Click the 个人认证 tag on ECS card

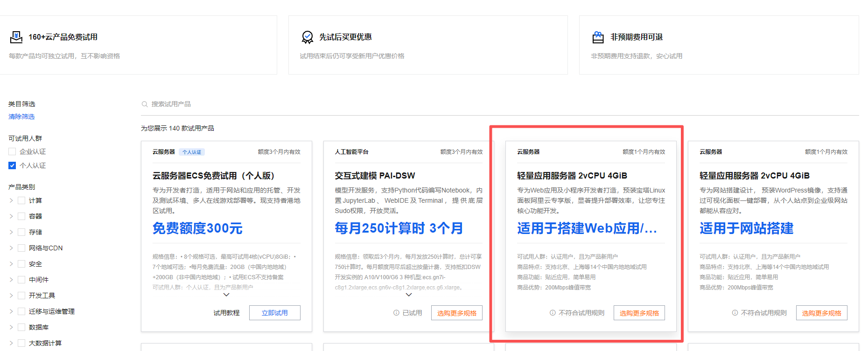pos(192,152)
